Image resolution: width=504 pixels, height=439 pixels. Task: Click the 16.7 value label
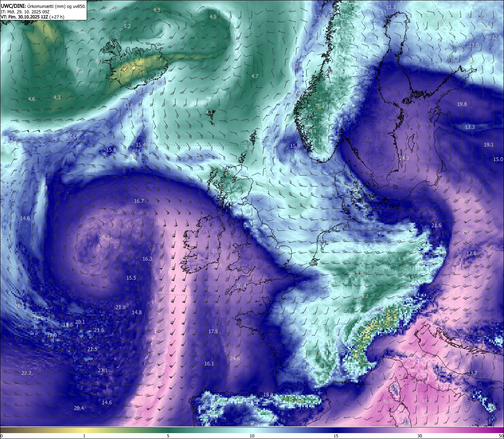(139, 201)
